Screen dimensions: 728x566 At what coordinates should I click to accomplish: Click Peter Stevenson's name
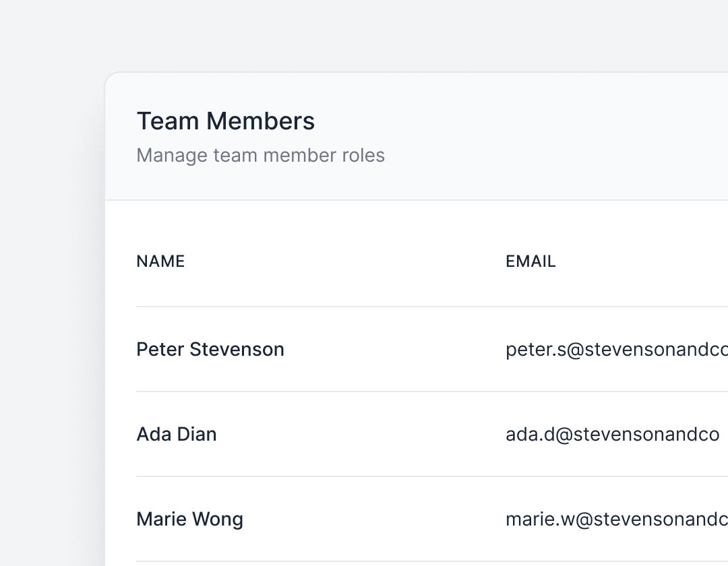pos(210,349)
